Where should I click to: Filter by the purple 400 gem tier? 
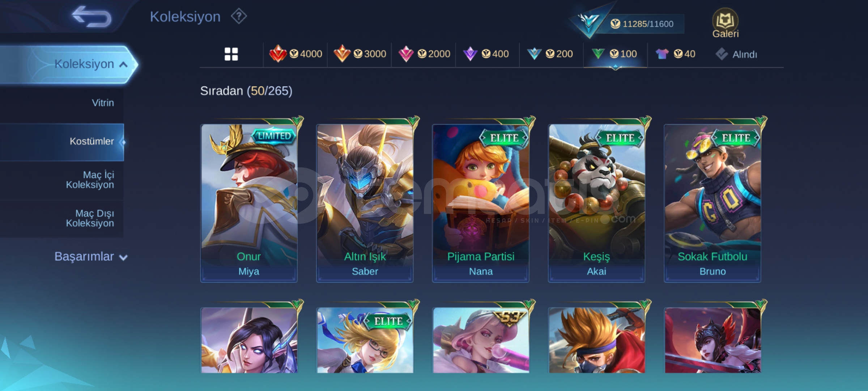pos(486,54)
